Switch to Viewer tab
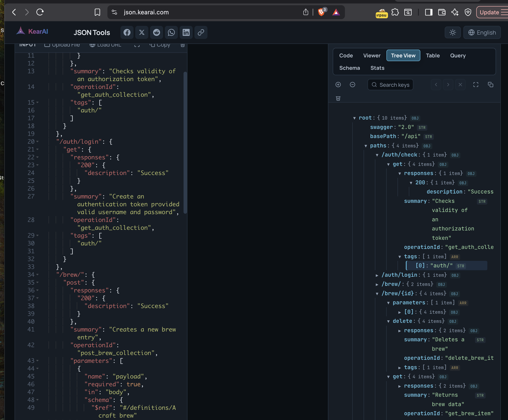Screen dimensions: 508x420 coord(372,56)
